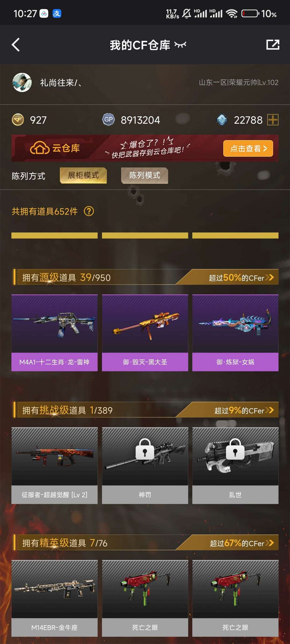
Task: Select the first yellow progress bar segment
Action: (54, 235)
